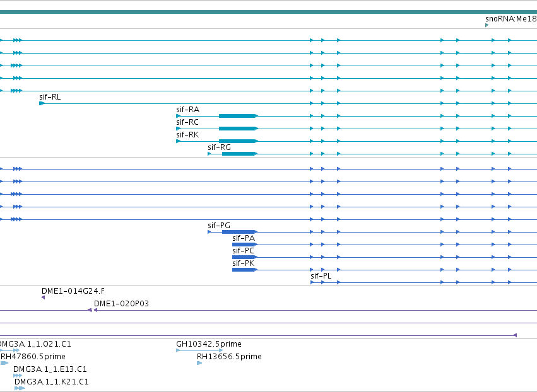This screenshot has width=537, height=392.
Task: Select the sif-RK transcript label
Action: 187,135
